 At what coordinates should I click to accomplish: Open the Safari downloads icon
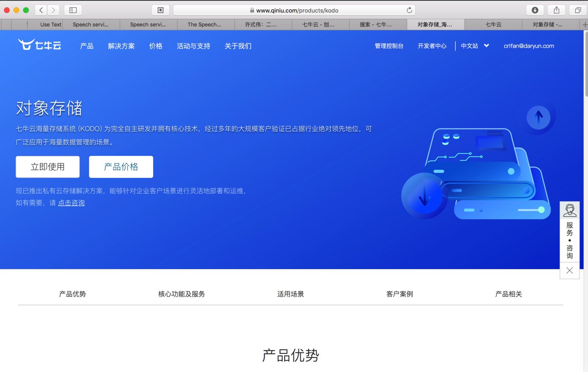(x=535, y=10)
